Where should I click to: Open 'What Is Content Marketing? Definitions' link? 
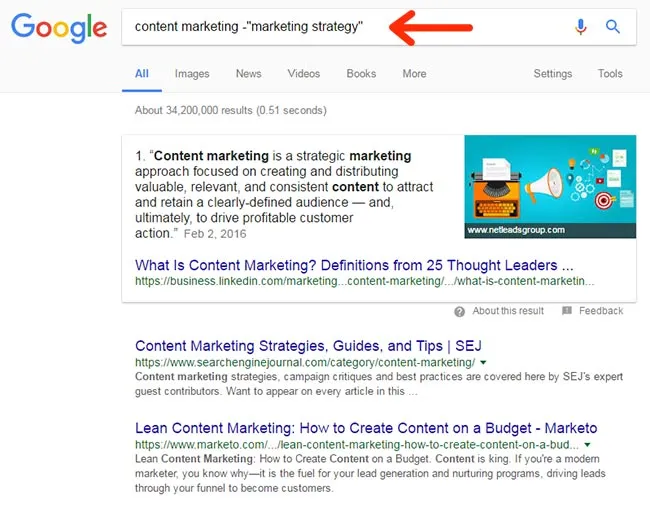[x=354, y=265]
